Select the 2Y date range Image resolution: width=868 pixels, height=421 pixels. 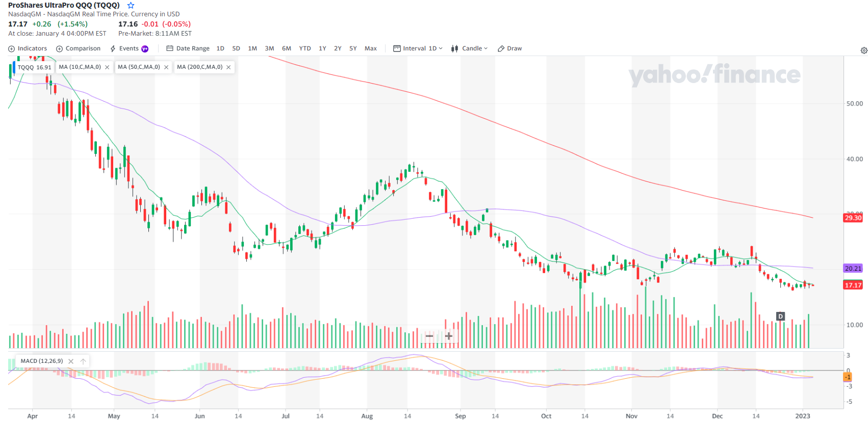[338, 48]
